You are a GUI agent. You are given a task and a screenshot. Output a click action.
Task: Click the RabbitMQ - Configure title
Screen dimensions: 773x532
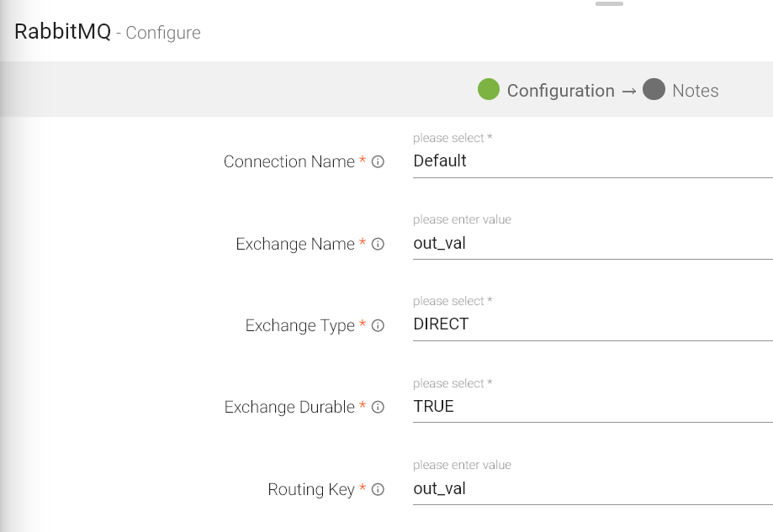pos(108,33)
